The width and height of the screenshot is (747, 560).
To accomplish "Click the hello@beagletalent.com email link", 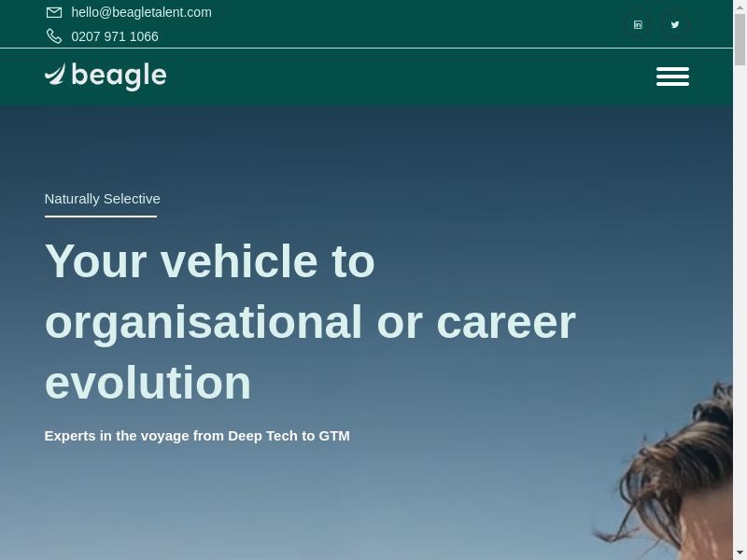I will tap(141, 12).
